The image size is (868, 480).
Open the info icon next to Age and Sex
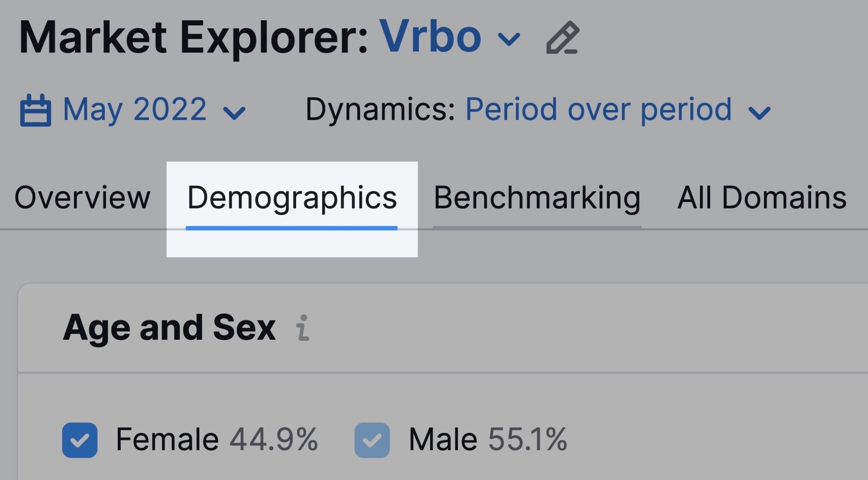[303, 328]
